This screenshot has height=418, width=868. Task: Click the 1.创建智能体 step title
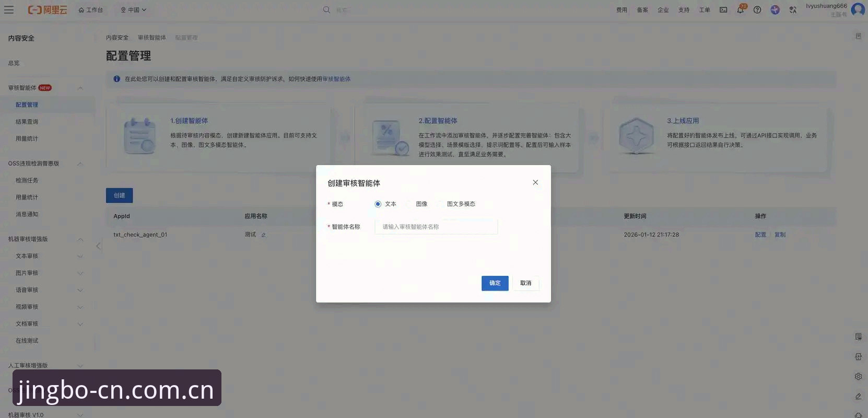(x=189, y=121)
